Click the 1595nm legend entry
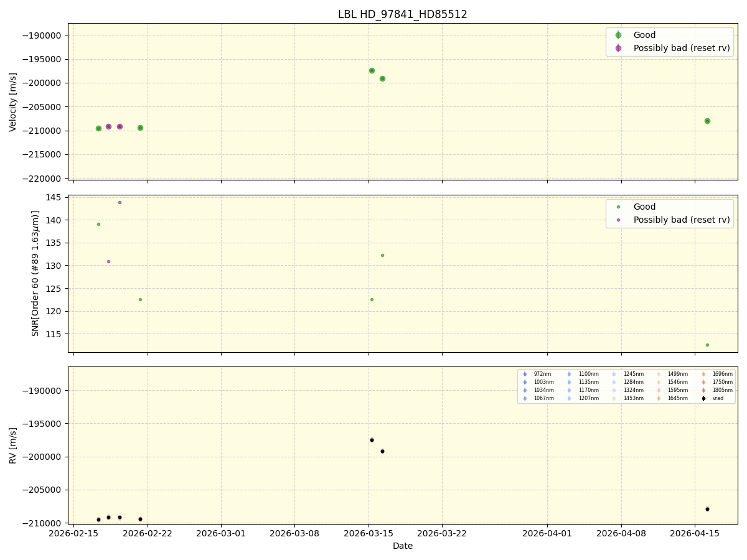The width and height of the screenshot is (747, 560). 672,390
